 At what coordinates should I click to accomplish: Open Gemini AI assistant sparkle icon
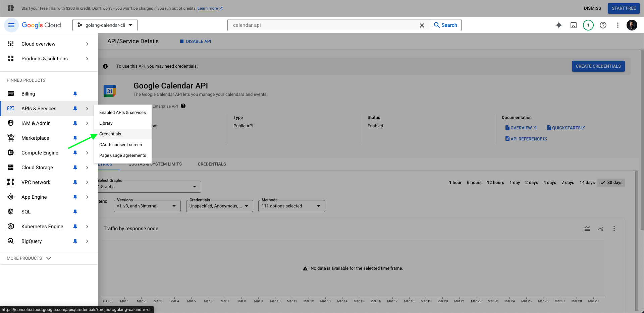[559, 25]
